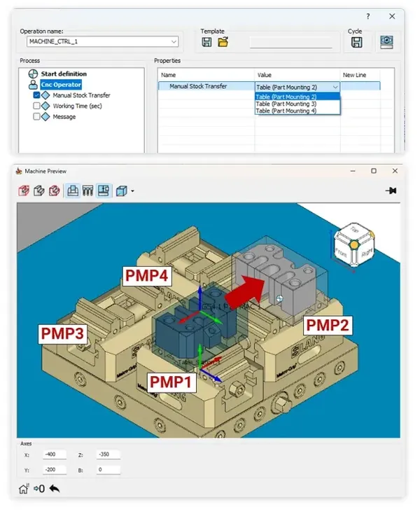420x512 pixels.
Task: Select Start definition tree node
Action: click(x=64, y=74)
